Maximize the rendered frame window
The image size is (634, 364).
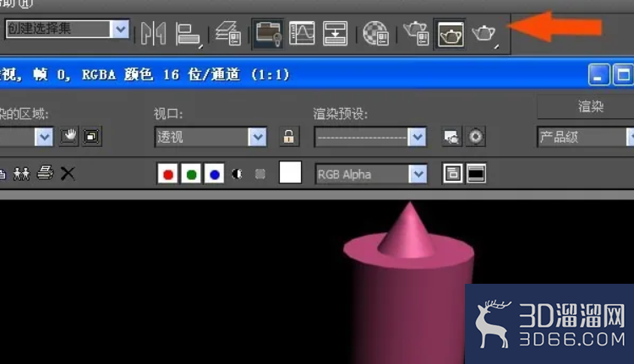point(623,74)
